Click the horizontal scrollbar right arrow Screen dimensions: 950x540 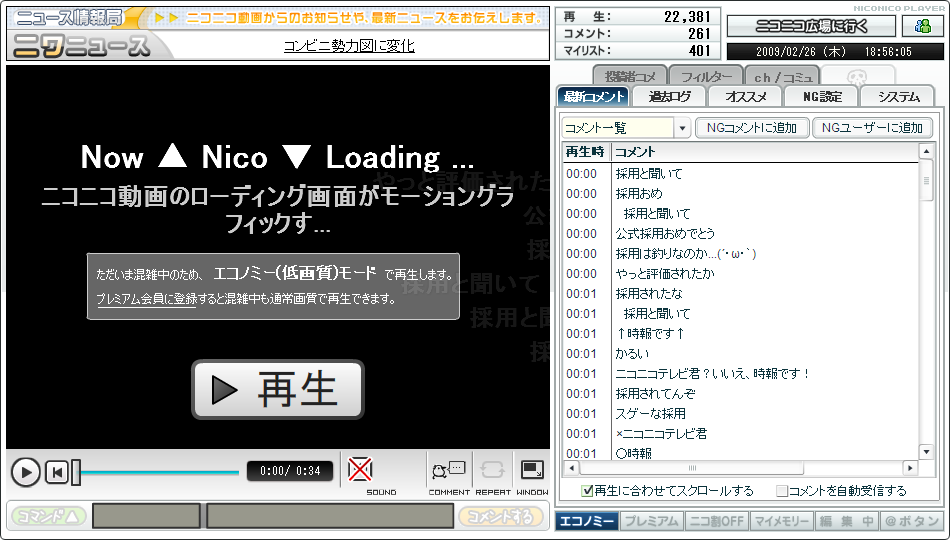pyautogui.click(x=909, y=467)
